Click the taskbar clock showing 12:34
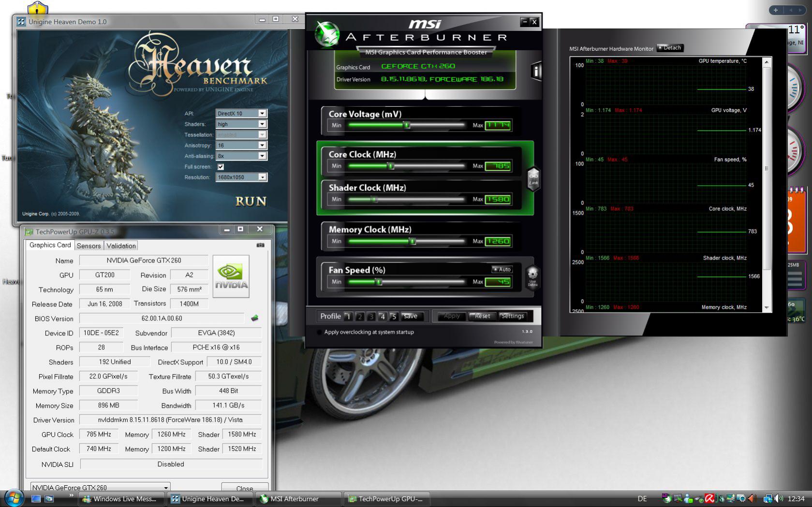 pos(796,499)
